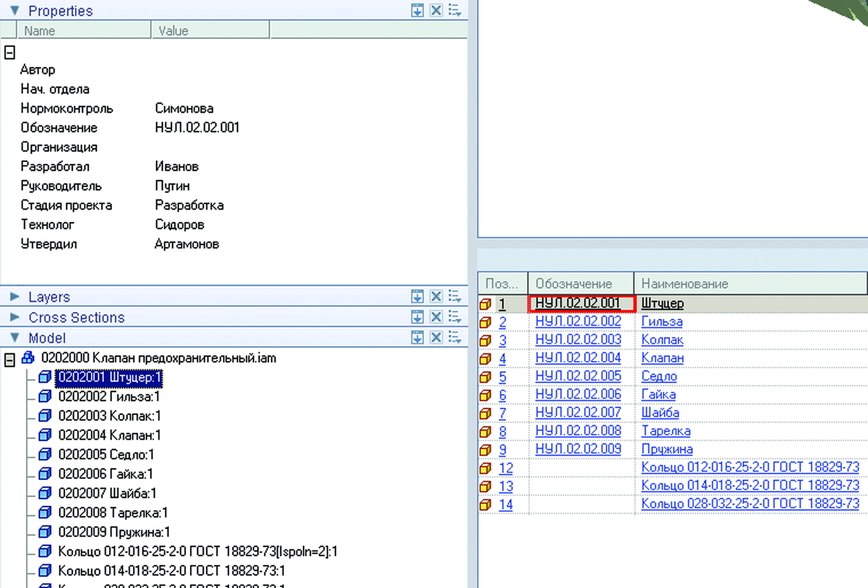
Task: Click the assembly icon of Клапан предохранительный.iam
Action: pos(28,357)
